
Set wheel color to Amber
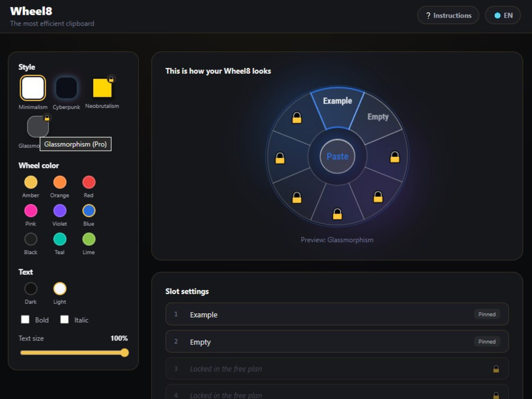pyautogui.click(x=31, y=182)
